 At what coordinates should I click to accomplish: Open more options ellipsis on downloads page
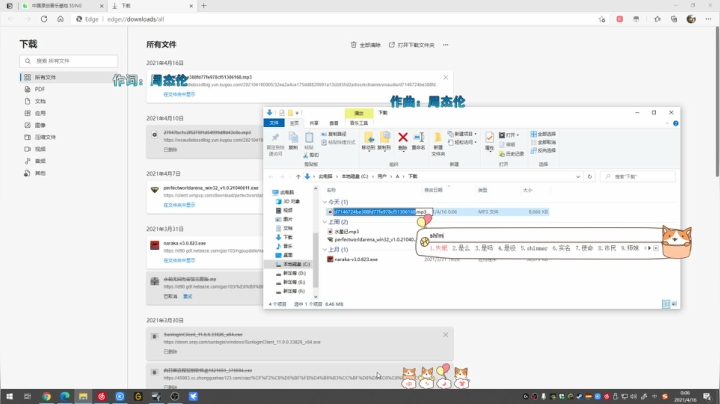(x=445, y=45)
